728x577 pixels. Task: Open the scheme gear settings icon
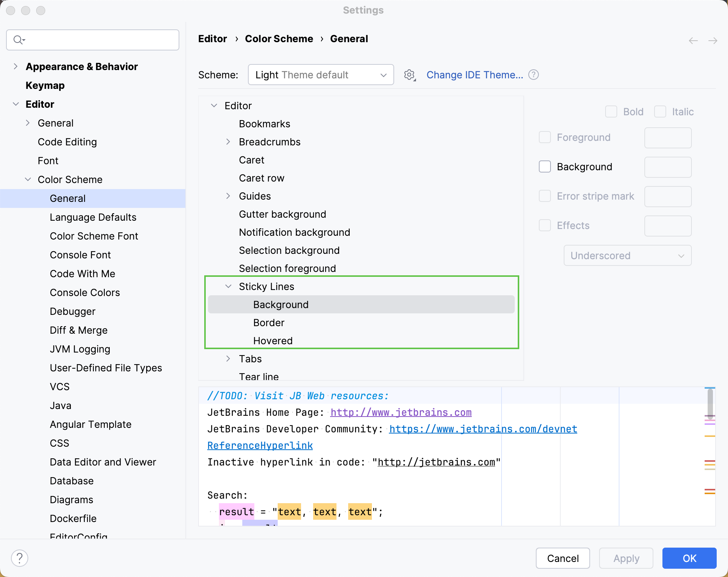[409, 75]
